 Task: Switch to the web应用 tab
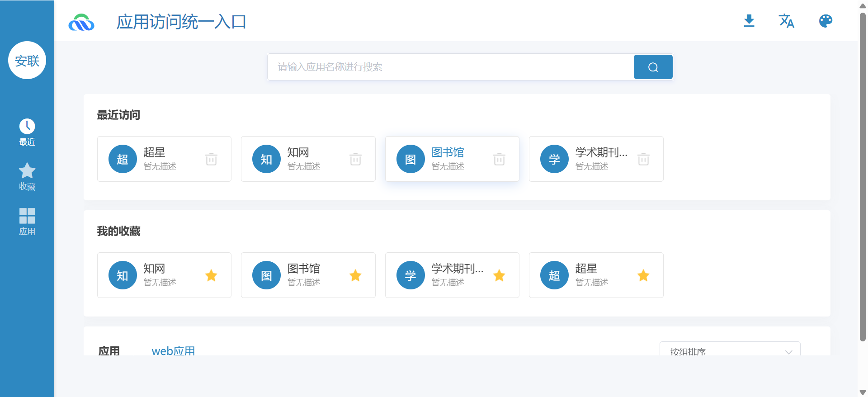[x=173, y=351]
